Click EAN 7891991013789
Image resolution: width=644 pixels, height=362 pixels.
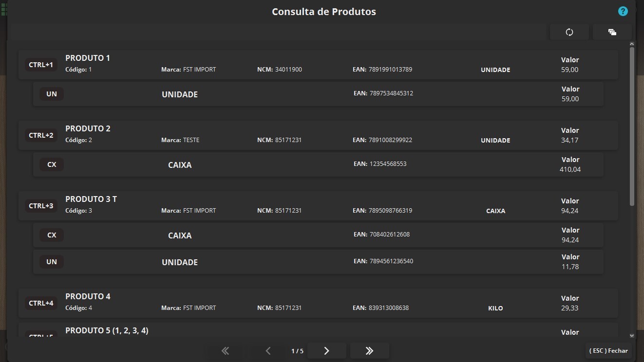(x=382, y=70)
